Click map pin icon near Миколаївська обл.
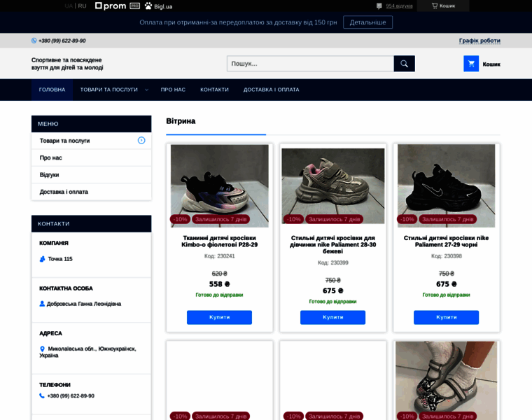Viewport: 532px width, 420px height. point(43,349)
